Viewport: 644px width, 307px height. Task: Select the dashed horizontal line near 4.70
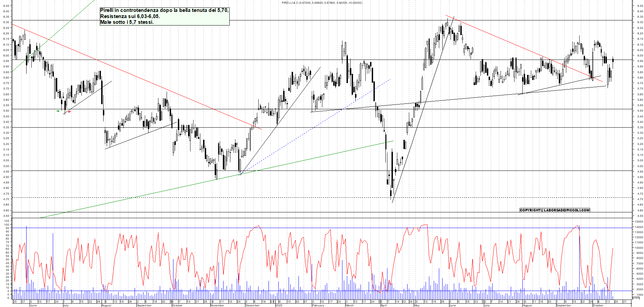[204, 197]
